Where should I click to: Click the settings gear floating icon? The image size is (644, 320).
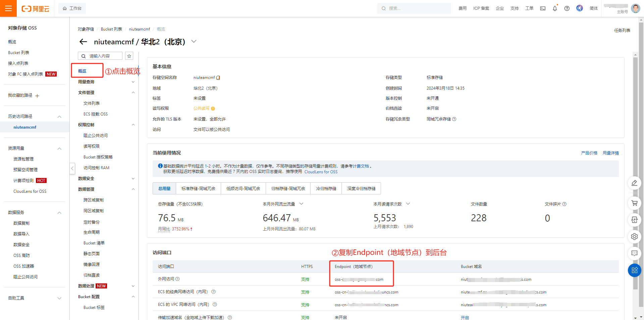pyautogui.click(x=634, y=236)
